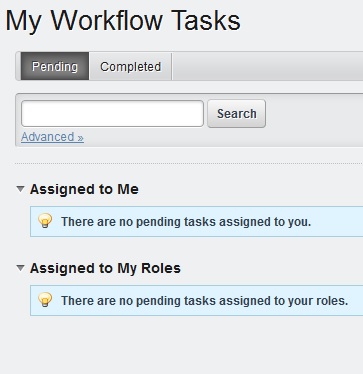
Task: Click the dotted separator below search panel
Action: [x=189, y=163]
